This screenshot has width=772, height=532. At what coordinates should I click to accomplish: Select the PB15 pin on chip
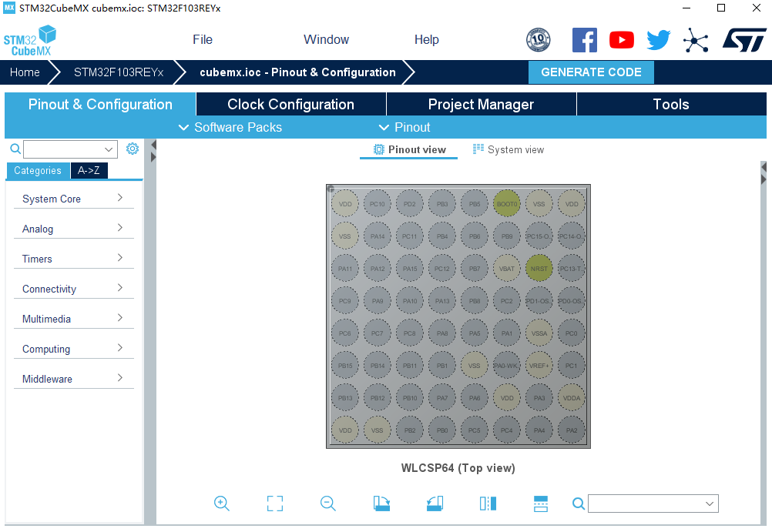click(345, 366)
